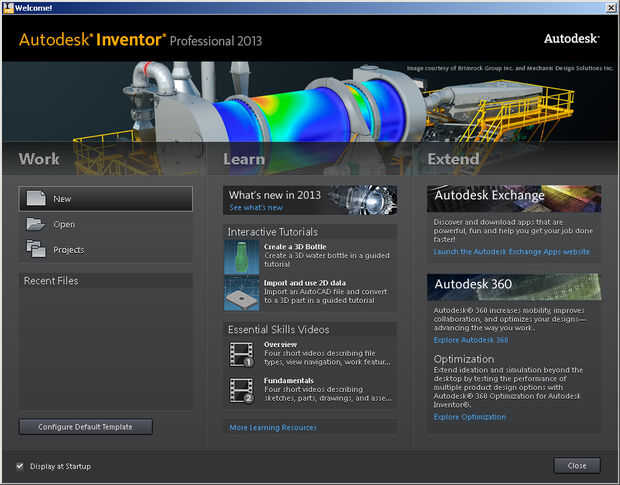Click Configure Default Template button

pyautogui.click(x=86, y=427)
